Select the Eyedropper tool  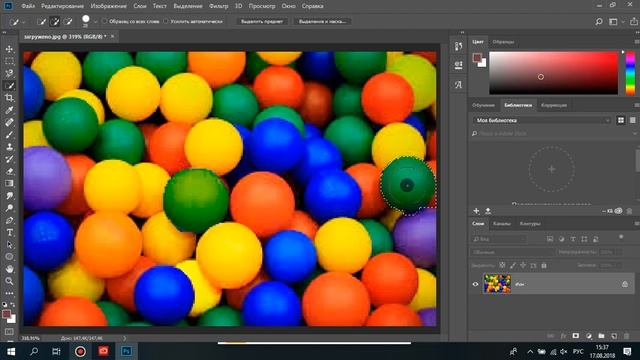[9, 110]
